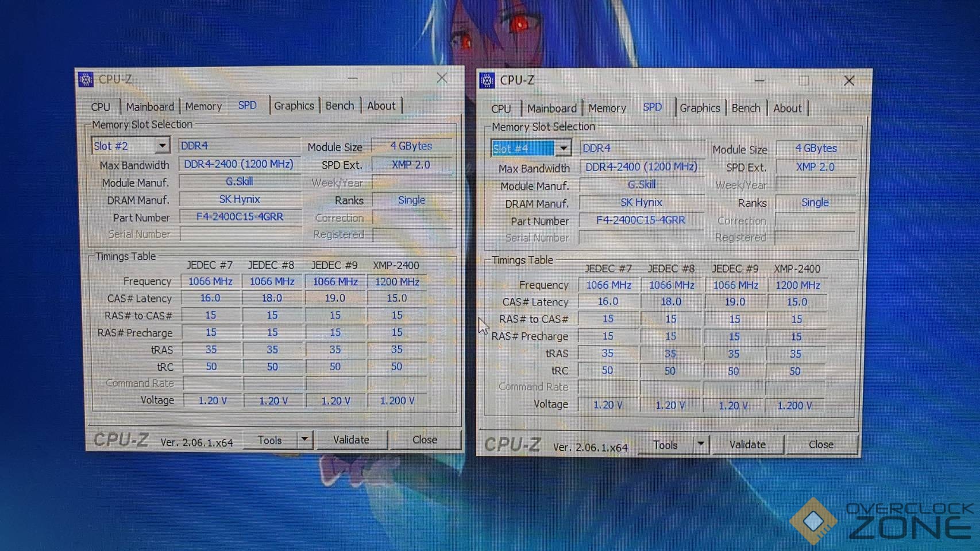The image size is (980, 551).
Task: Expand Tools dropdown arrow in left window
Action: click(304, 440)
